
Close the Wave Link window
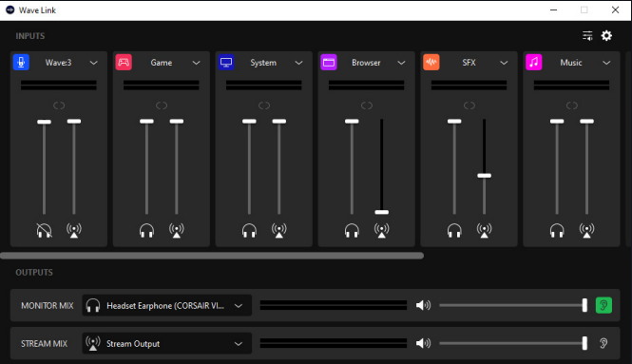click(x=615, y=10)
